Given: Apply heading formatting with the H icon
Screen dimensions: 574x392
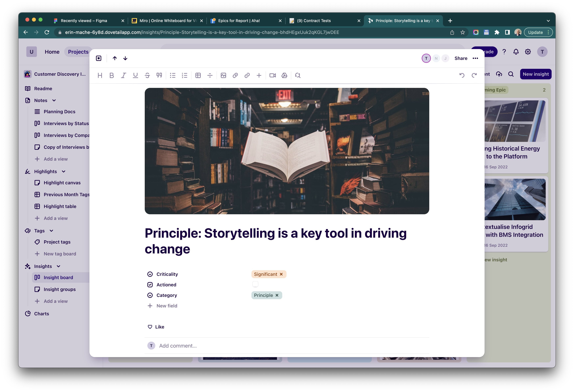Looking at the screenshot, I should 100,76.
